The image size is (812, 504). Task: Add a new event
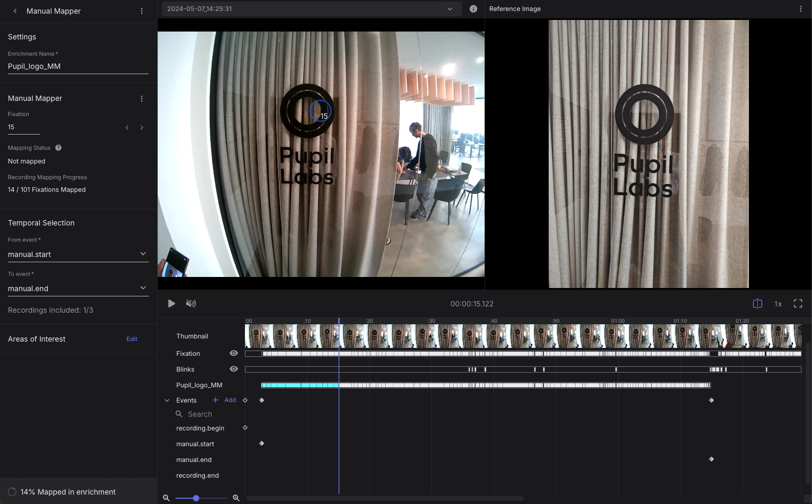click(224, 400)
